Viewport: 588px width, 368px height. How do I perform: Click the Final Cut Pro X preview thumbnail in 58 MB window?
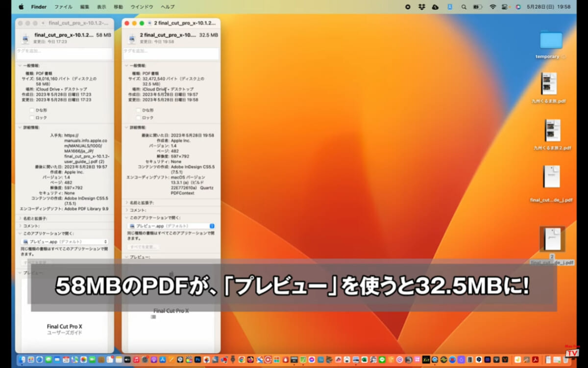click(65, 315)
